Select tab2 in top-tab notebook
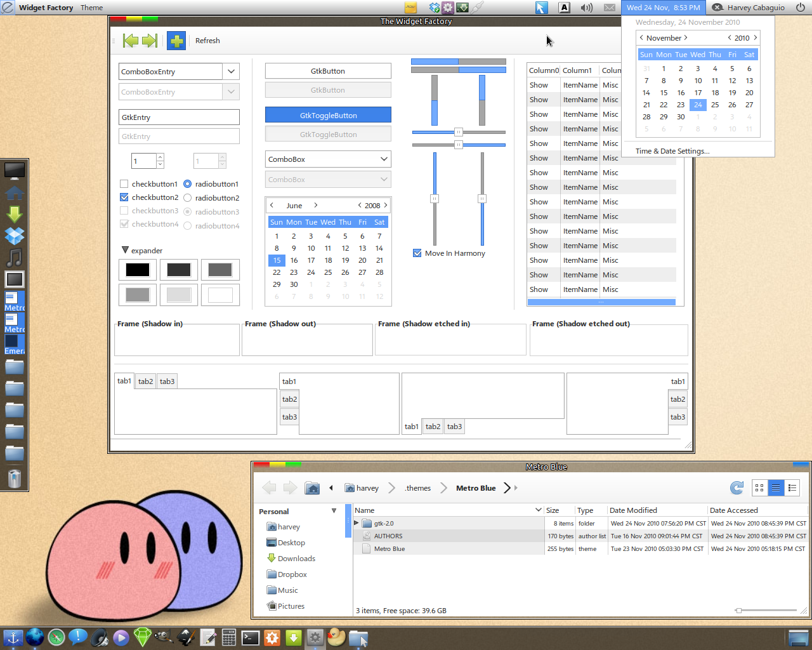812x650 pixels. tap(145, 381)
